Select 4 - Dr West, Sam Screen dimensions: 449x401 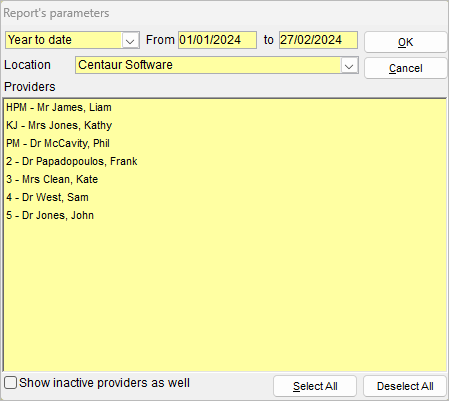click(x=47, y=197)
